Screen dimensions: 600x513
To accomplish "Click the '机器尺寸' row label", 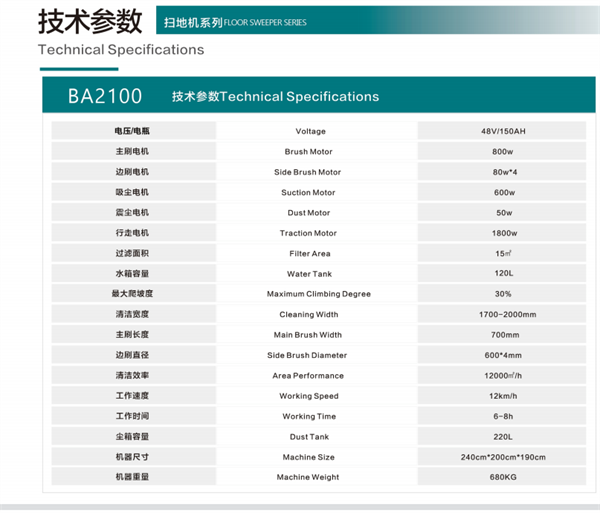I will (132, 457).
